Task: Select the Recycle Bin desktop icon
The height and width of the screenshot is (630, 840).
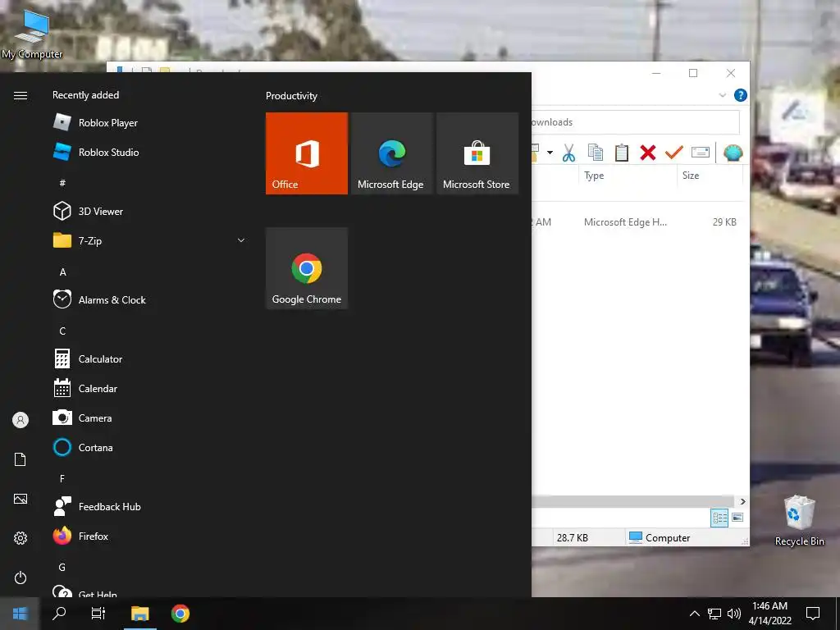Action: 799,521
